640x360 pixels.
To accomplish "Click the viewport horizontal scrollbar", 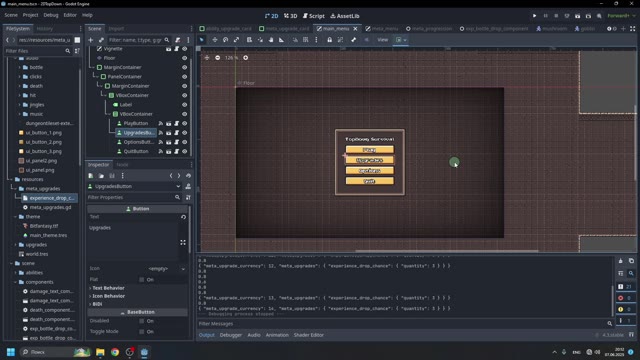I will tap(447, 251).
